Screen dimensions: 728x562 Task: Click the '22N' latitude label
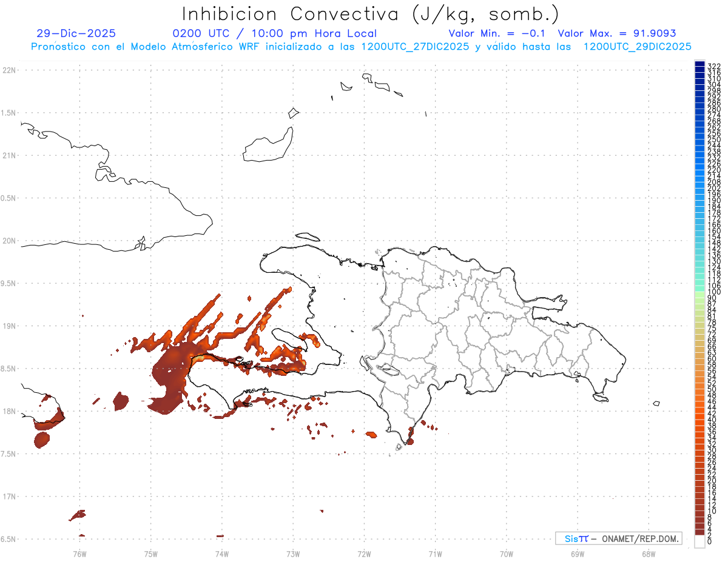(8, 70)
